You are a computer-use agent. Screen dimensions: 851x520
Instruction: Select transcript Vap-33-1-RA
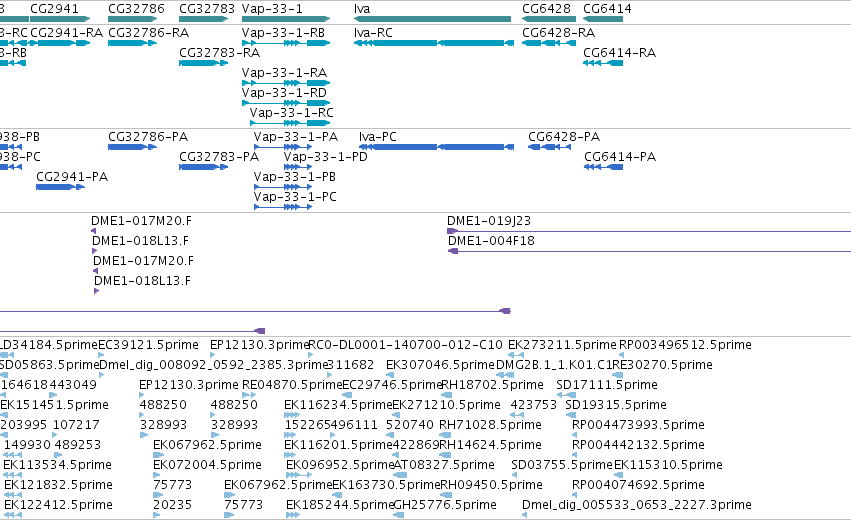[286, 83]
